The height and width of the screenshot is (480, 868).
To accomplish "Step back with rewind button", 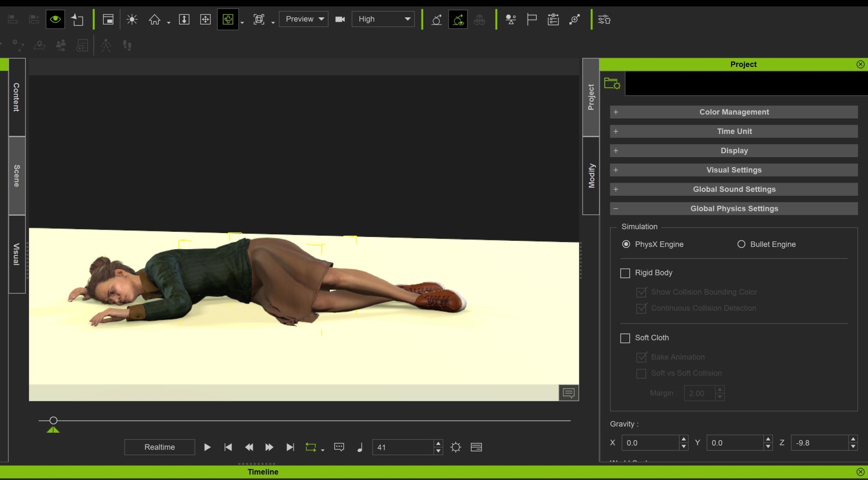I will 249,447.
